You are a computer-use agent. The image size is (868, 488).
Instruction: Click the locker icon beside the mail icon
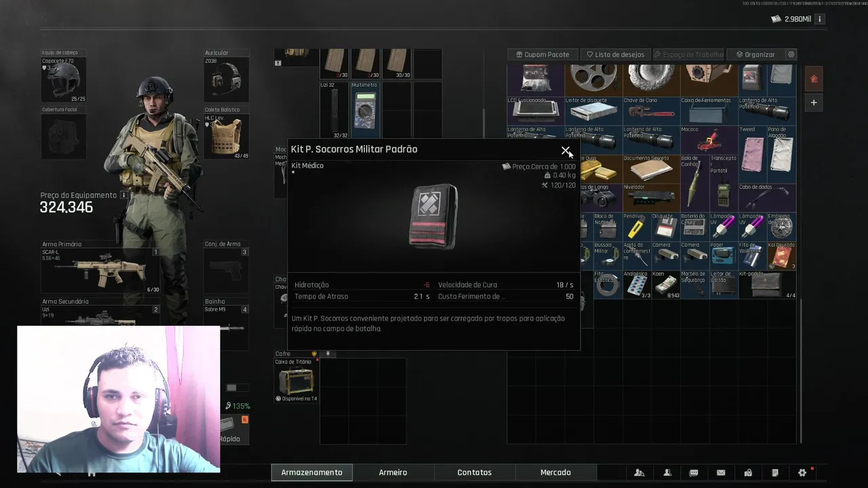point(748,472)
